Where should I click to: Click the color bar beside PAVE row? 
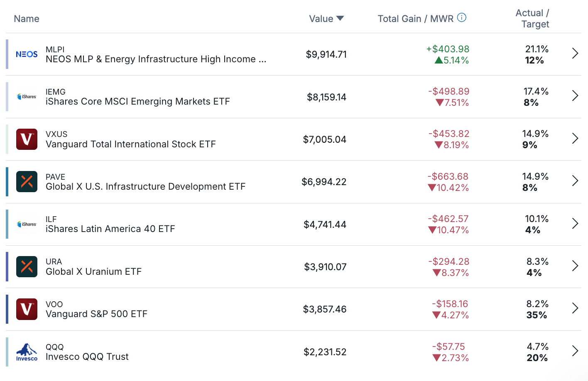pos(7,182)
